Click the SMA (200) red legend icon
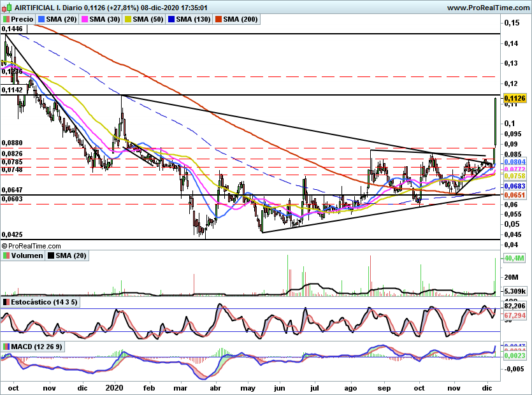Viewport: 532px width, 395px height. pyautogui.click(x=219, y=19)
